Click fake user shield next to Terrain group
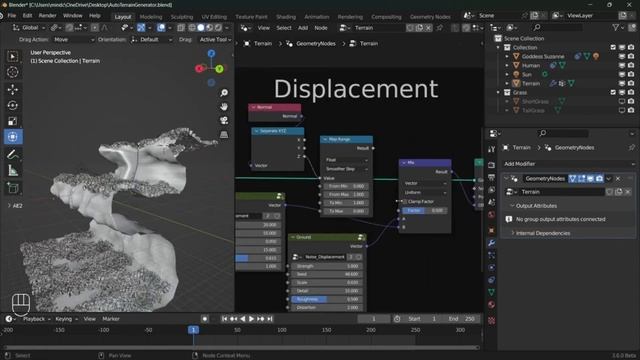 [x=410, y=28]
